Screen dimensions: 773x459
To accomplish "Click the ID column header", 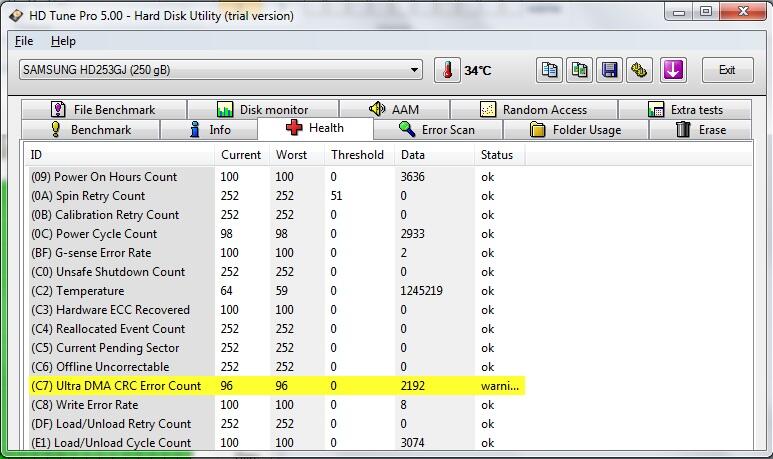I will click(120, 155).
